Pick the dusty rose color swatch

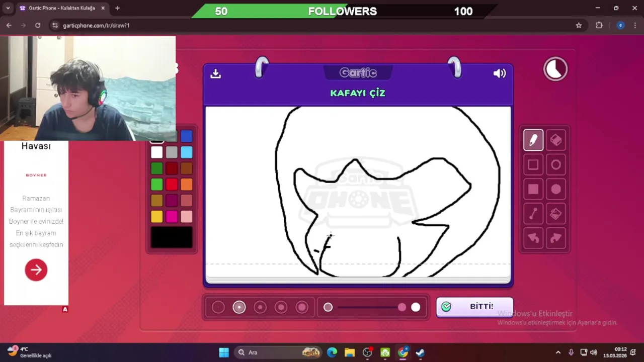(x=187, y=201)
